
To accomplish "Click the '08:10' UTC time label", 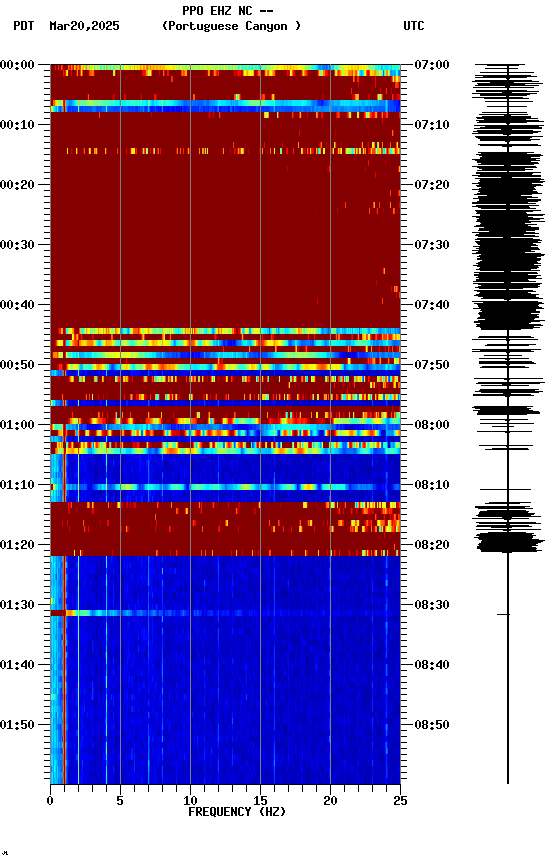I will point(431,485).
